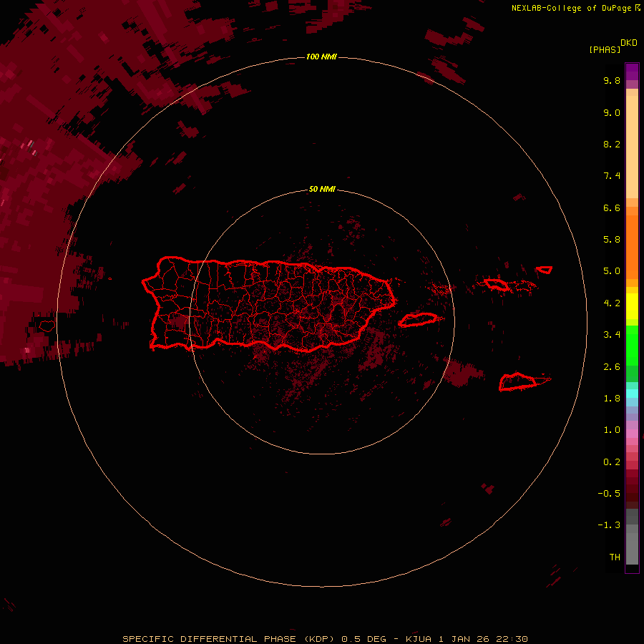Click the 1.0 colorbar scale value
644x644 pixels.
pos(612,430)
